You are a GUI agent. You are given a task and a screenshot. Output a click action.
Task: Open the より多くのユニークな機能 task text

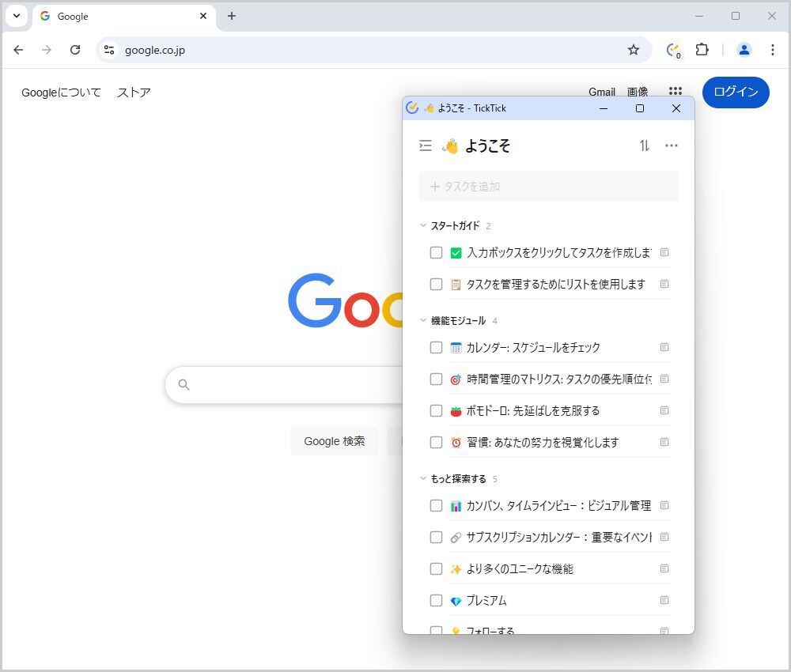click(x=520, y=569)
